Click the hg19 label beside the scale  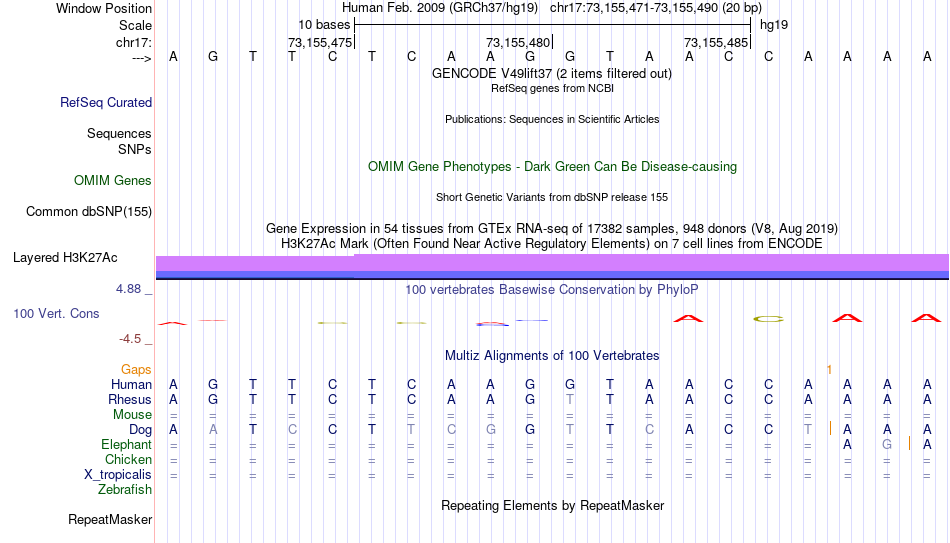click(x=774, y=25)
